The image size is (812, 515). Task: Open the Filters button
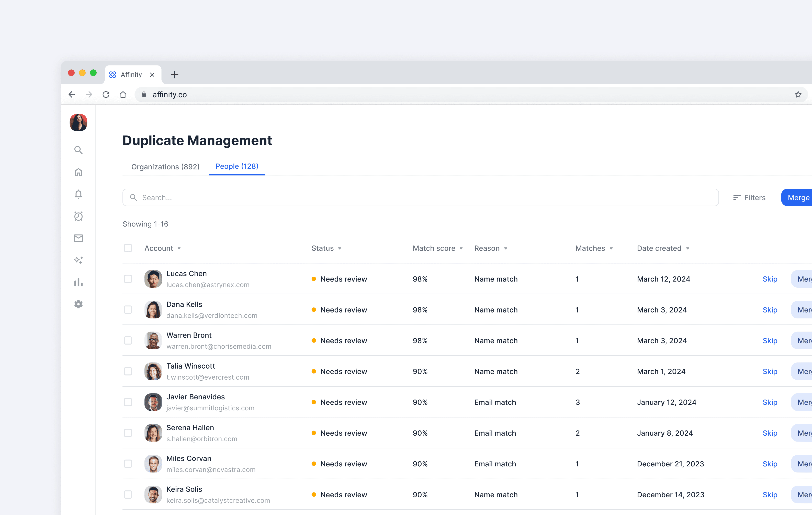[x=749, y=197]
